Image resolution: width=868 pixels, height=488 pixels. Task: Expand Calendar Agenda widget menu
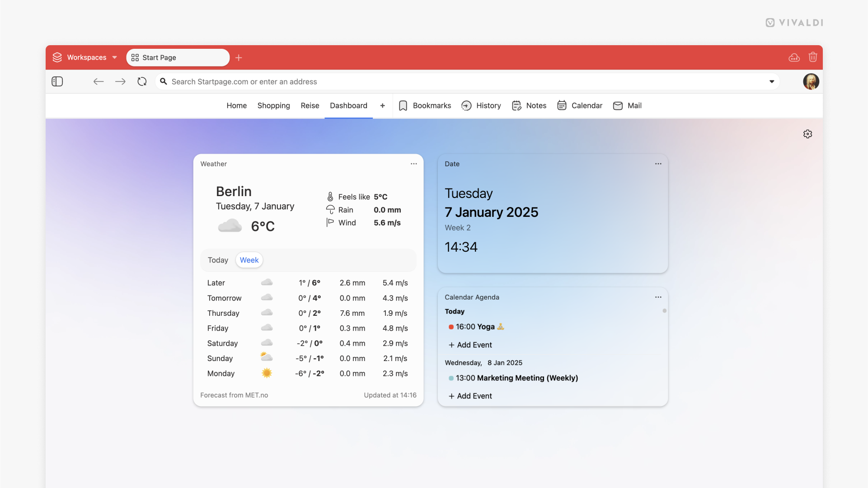[658, 297]
